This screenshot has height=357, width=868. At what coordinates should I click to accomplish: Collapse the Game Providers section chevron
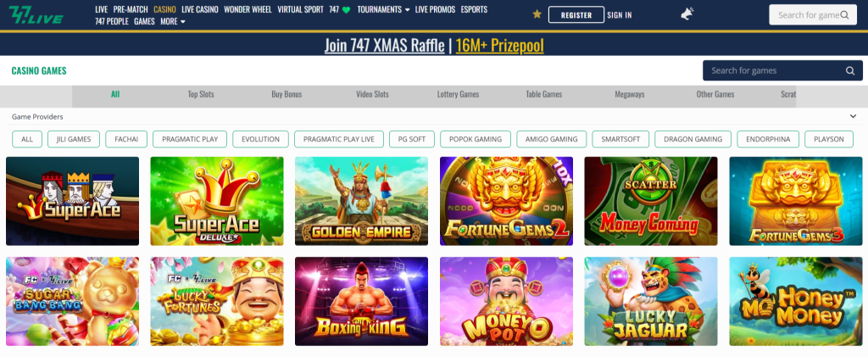pos(853,116)
